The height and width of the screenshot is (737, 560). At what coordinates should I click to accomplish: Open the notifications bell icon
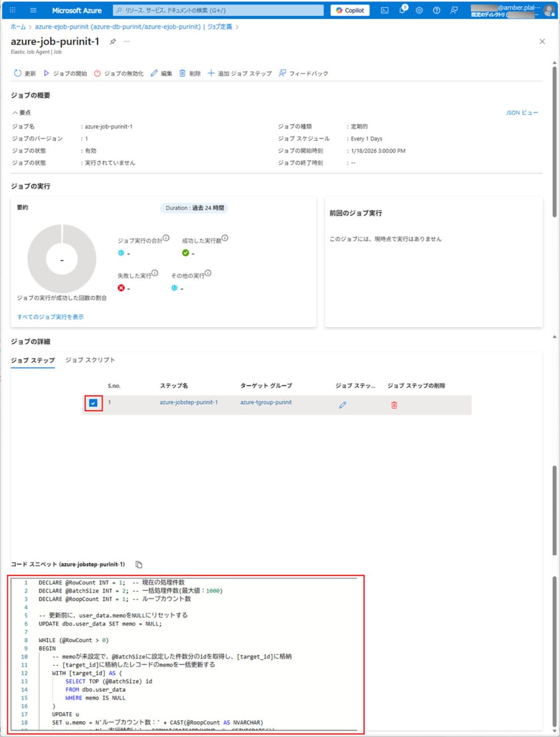click(x=402, y=10)
